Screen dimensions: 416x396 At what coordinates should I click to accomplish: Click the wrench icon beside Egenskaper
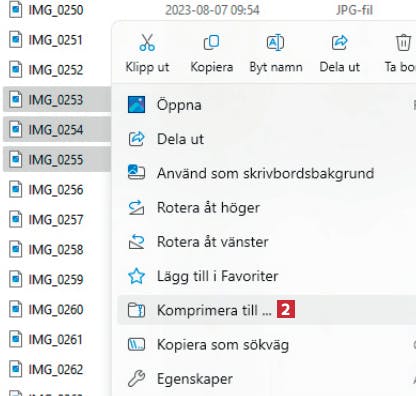coord(136,379)
